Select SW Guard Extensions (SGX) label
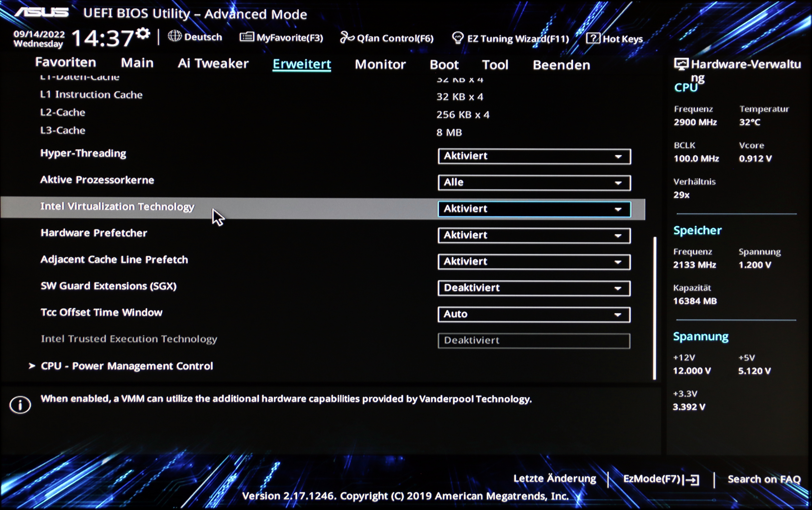Viewport: 812px width, 510px height. pos(109,286)
